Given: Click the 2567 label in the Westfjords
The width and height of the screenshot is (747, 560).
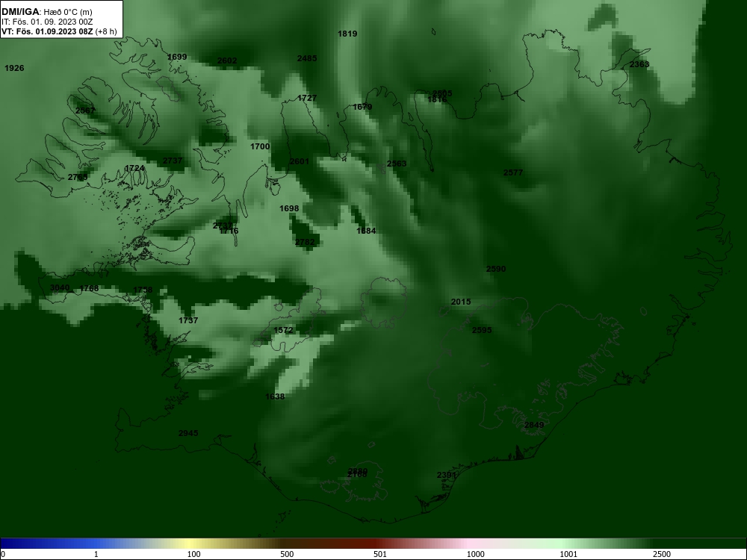Looking at the screenshot, I should coord(85,111).
